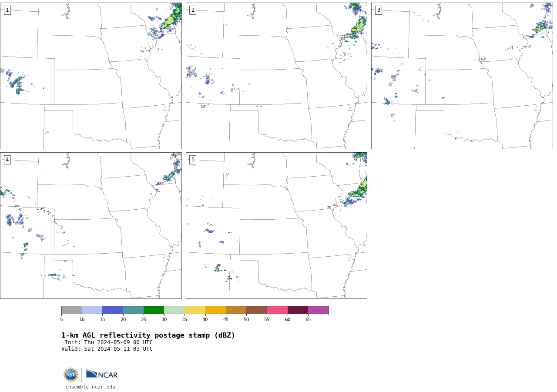
Task: Click the colorbar tick label 35
Action: pyautogui.click(x=185, y=319)
